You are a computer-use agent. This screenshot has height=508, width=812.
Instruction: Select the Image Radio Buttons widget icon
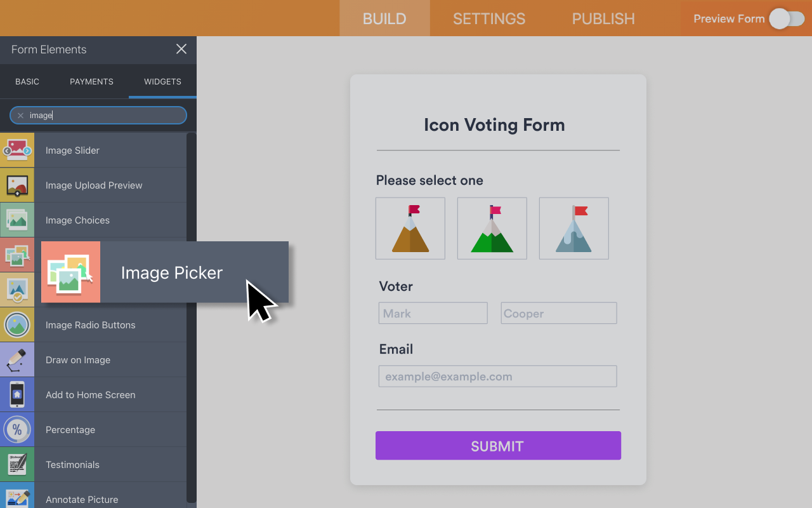(17, 324)
